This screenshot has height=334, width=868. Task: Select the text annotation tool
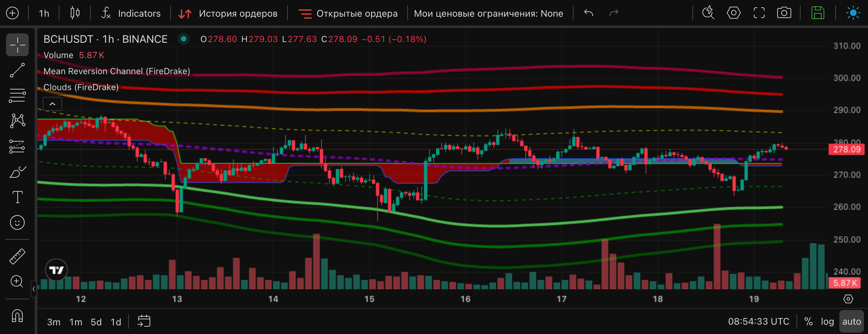[17, 197]
